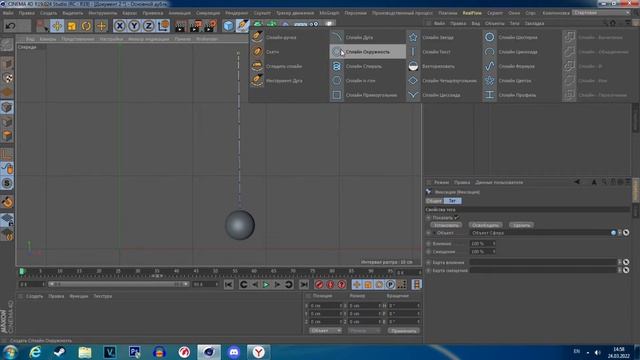
Task: Open the Объект dropdown in coordinates panel
Action: tap(325, 331)
